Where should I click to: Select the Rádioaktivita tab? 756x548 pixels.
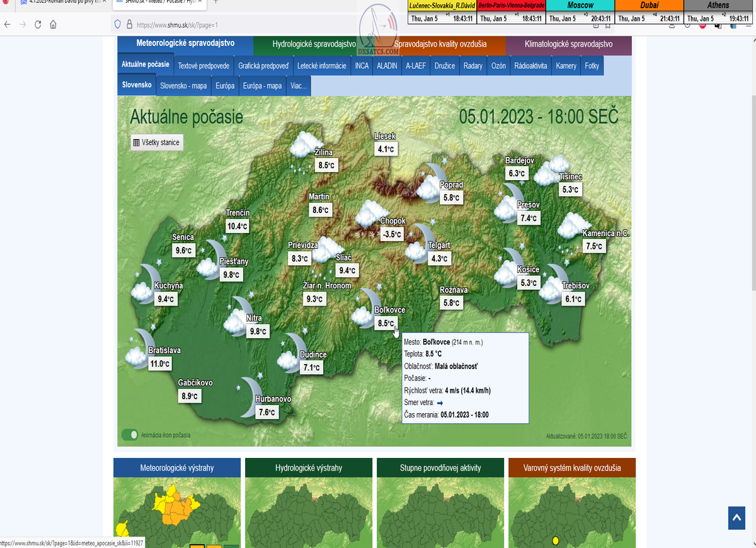[x=530, y=66]
